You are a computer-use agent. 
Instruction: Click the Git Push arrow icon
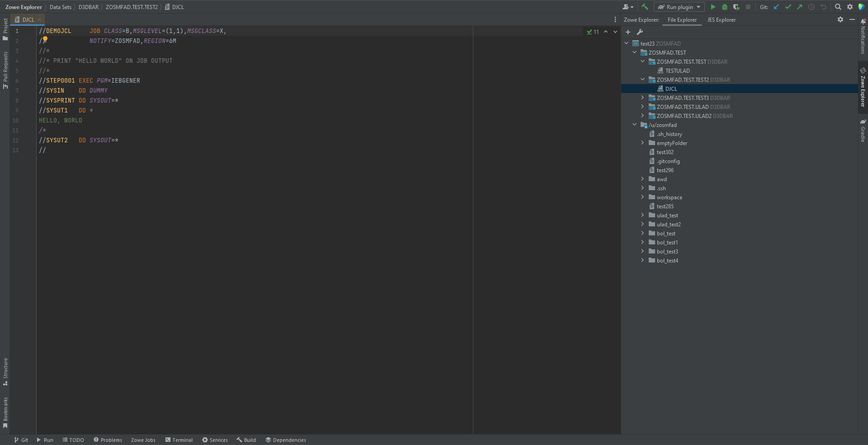pyautogui.click(x=800, y=7)
